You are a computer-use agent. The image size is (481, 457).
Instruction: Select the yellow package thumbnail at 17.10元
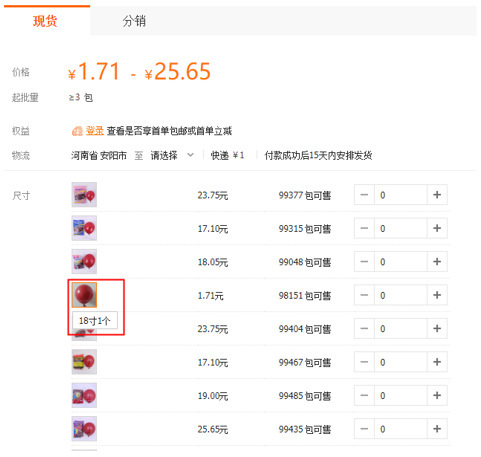click(84, 362)
